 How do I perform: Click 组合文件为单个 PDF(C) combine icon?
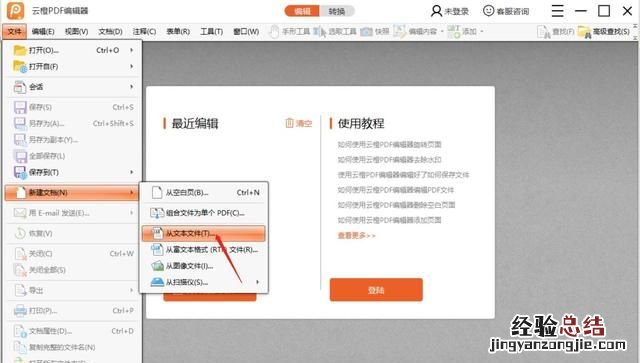pyautogui.click(x=157, y=213)
